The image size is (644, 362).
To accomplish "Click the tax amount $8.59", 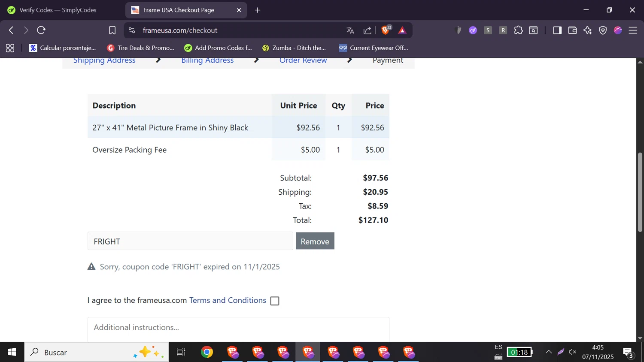I will pyautogui.click(x=378, y=206).
